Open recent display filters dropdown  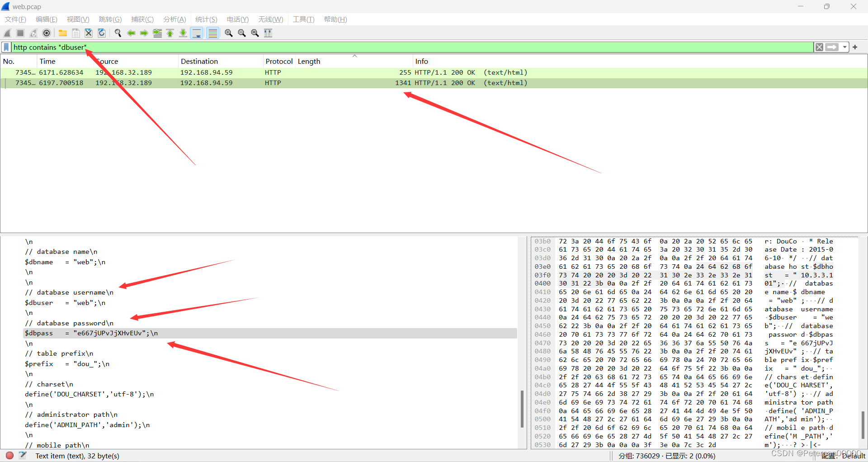pos(844,47)
